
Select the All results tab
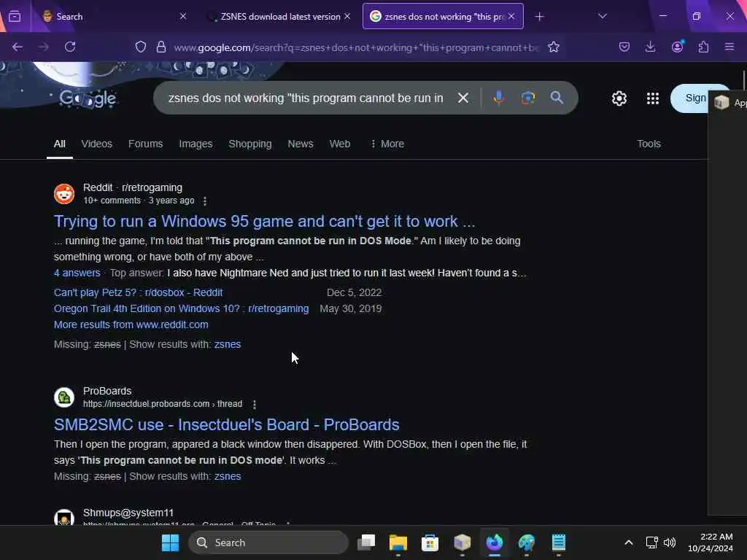pos(60,144)
